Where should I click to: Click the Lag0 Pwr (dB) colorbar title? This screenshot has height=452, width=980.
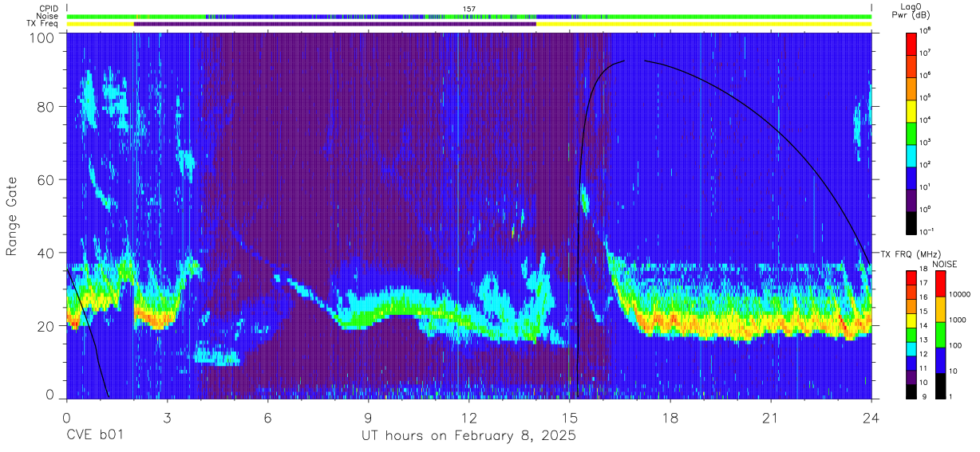tap(911, 10)
